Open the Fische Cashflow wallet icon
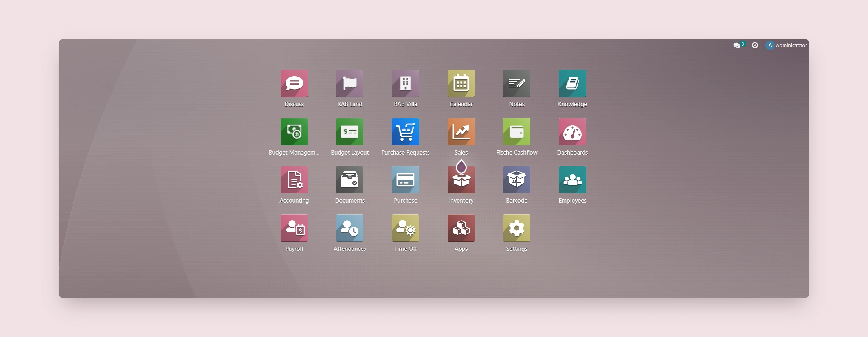The image size is (868, 337). point(516,132)
